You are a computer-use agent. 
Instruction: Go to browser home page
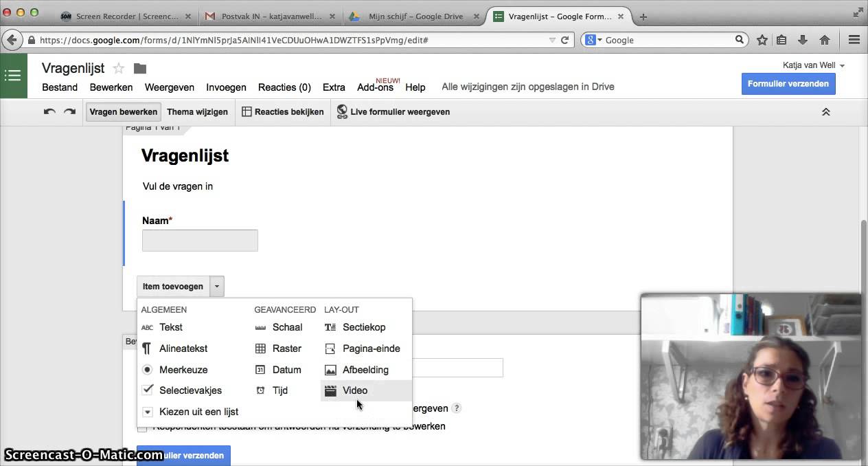coord(824,40)
